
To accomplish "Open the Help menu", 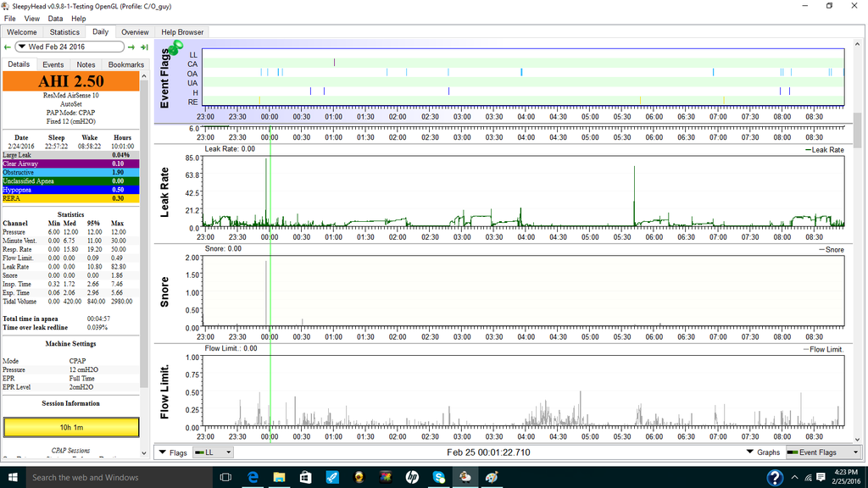I will pos(79,19).
